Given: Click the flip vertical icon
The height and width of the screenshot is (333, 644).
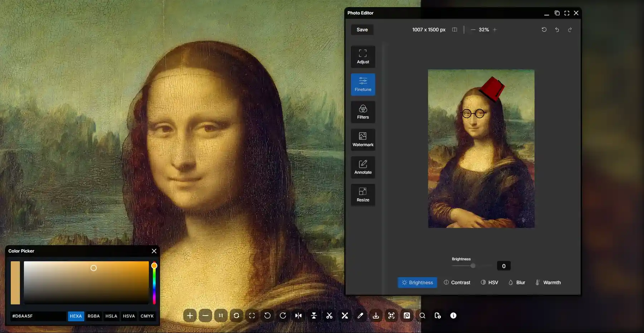Looking at the screenshot, I should pos(314,315).
